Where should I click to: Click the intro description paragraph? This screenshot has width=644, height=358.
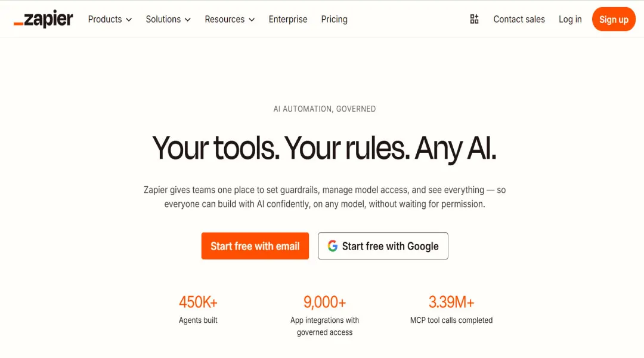[x=325, y=196]
